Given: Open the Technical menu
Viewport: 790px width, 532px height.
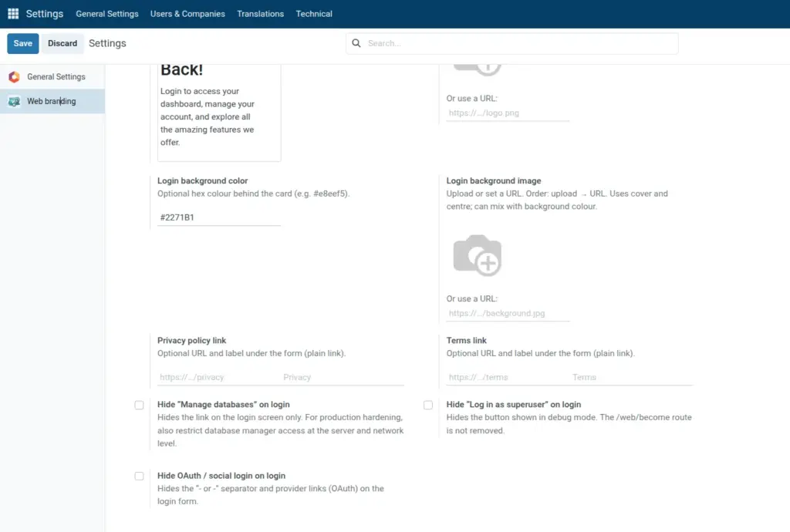Looking at the screenshot, I should point(314,14).
